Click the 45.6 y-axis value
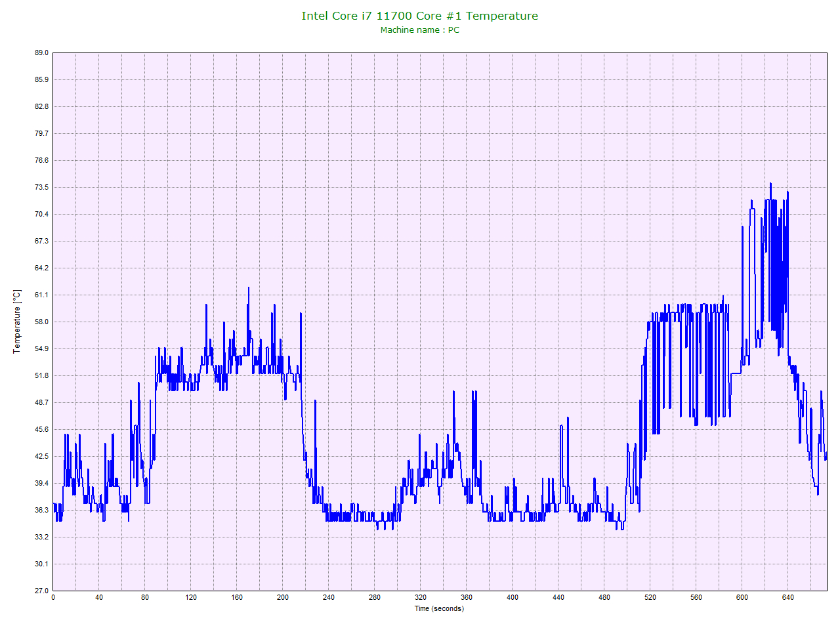Viewport: 840px width, 630px height. point(41,429)
